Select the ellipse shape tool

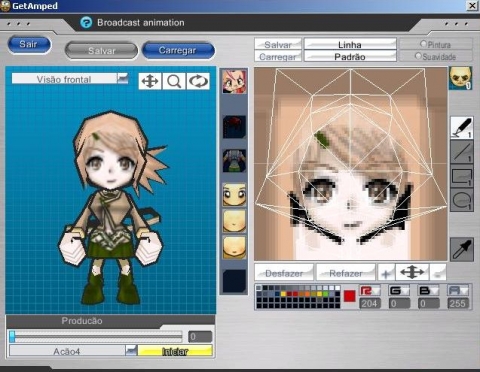462,201
